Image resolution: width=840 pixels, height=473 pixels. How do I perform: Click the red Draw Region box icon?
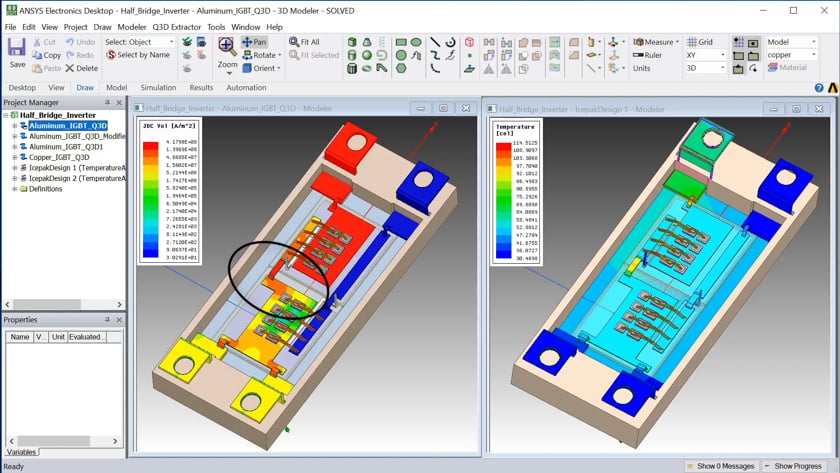(x=469, y=42)
